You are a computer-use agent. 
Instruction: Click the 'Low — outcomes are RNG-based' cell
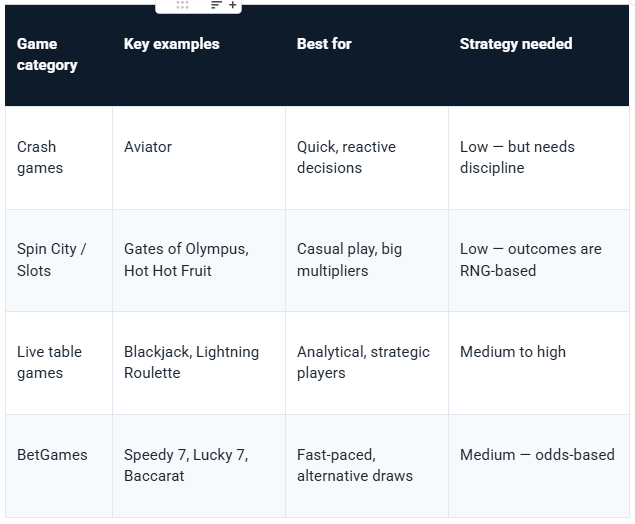pyautogui.click(x=539, y=260)
